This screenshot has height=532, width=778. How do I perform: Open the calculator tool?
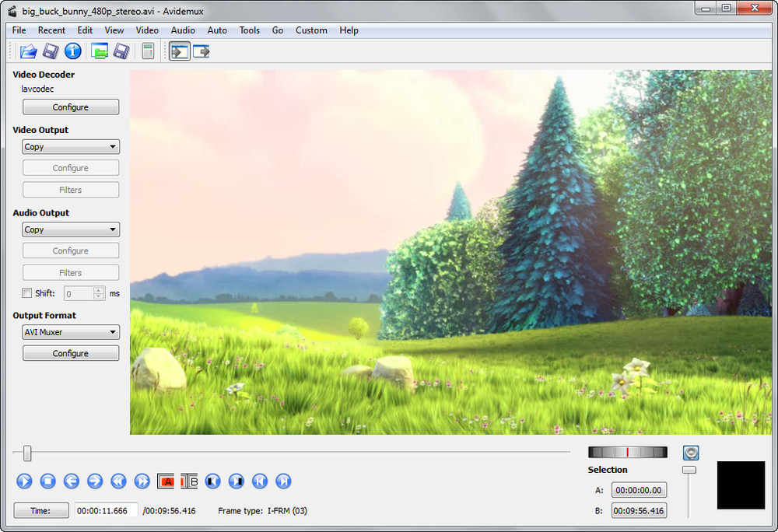point(147,51)
